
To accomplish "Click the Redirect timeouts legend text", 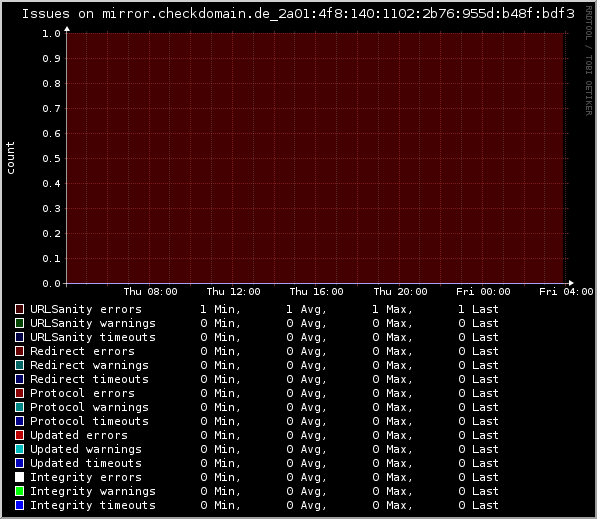I will click(x=89, y=379).
